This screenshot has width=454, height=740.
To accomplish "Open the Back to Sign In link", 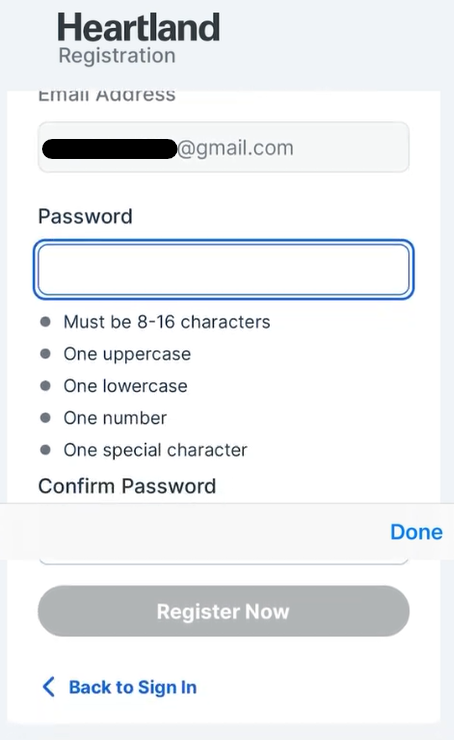I will [133, 687].
